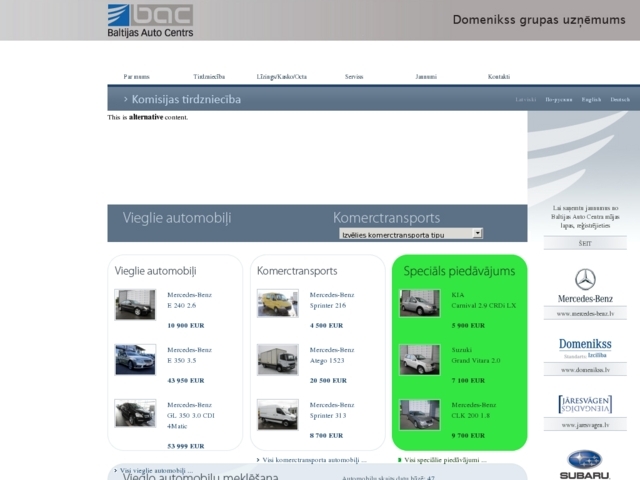Open the Suzuki Grand Vitara thumbnail
This screenshot has width=640, height=480.
pos(420,360)
